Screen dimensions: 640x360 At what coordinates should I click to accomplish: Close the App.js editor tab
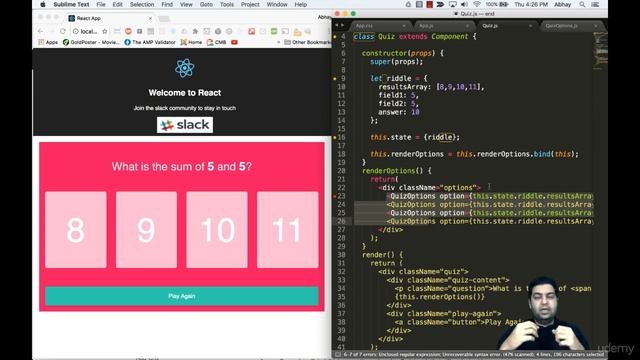tap(467, 26)
